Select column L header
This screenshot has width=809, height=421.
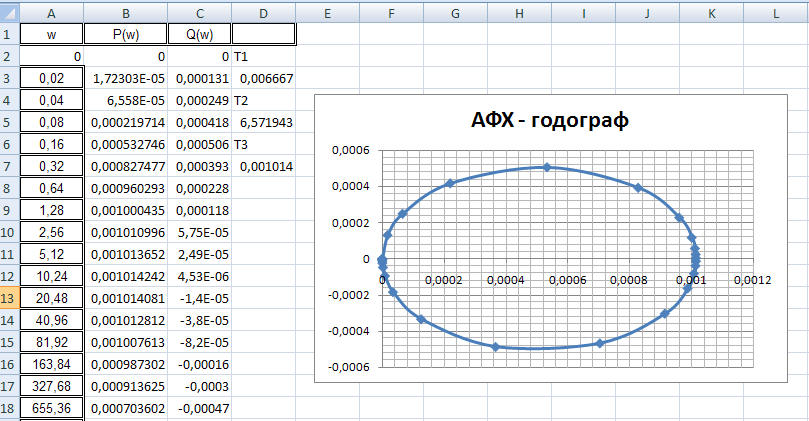tap(776, 13)
